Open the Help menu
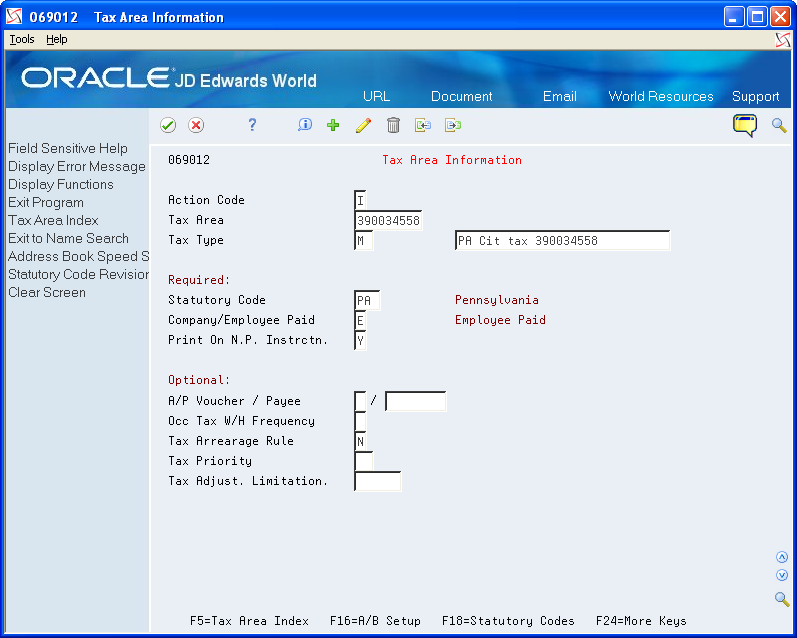Screen dimensions: 797x638 coord(56,39)
